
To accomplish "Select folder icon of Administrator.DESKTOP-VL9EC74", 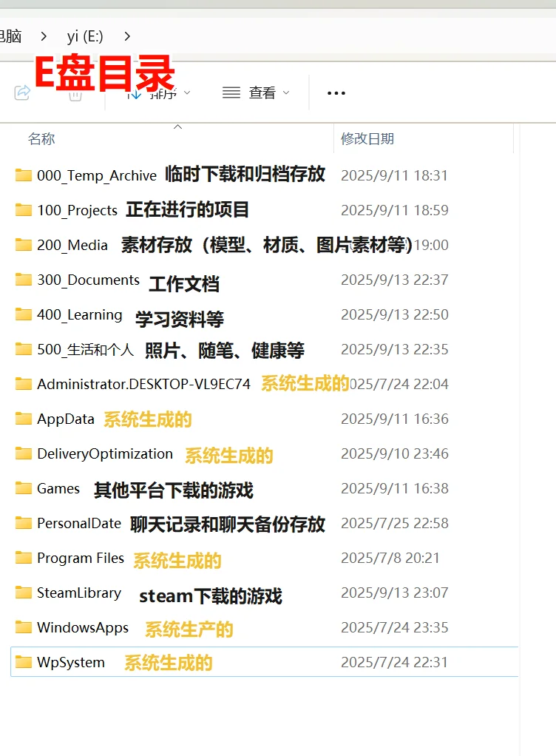I will (x=23, y=384).
